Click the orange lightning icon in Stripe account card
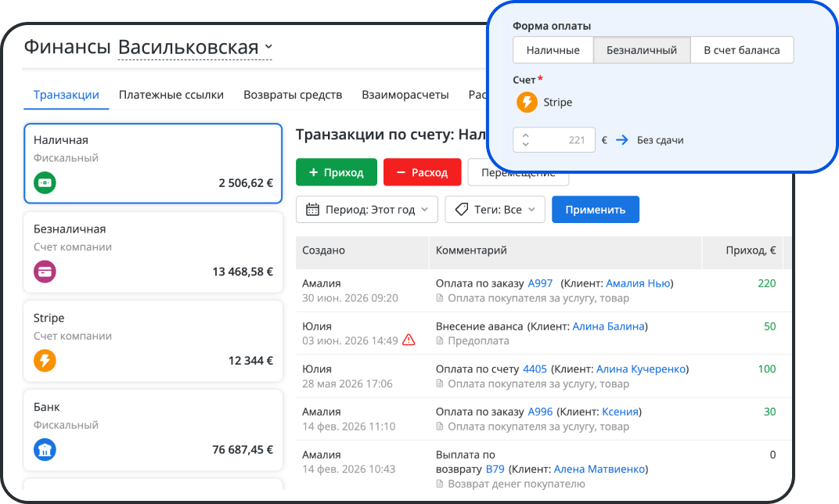The height and width of the screenshot is (504, 839). point(45,361)
